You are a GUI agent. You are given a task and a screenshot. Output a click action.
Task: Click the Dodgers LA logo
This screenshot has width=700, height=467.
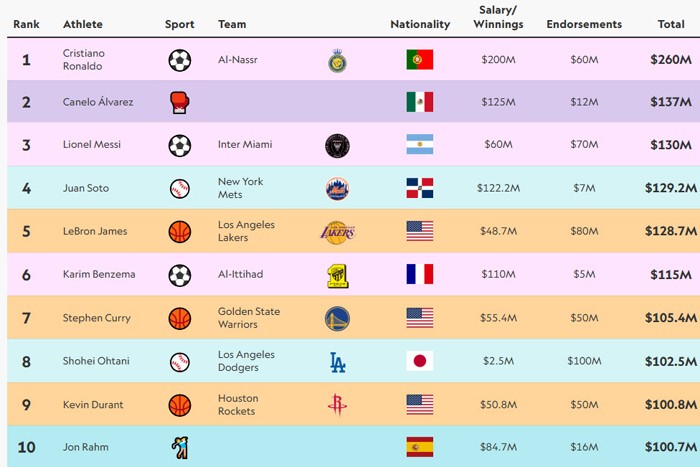(337, 362)
